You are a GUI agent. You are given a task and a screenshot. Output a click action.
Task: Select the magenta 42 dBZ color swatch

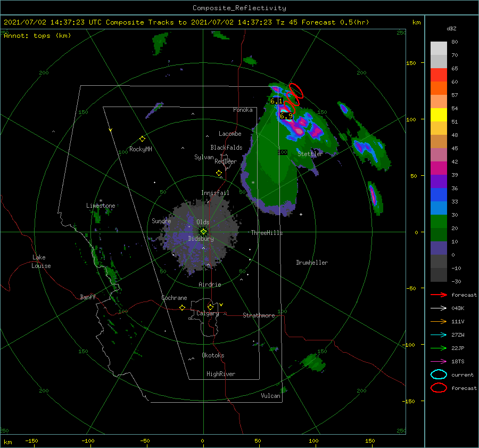(439, 168)
